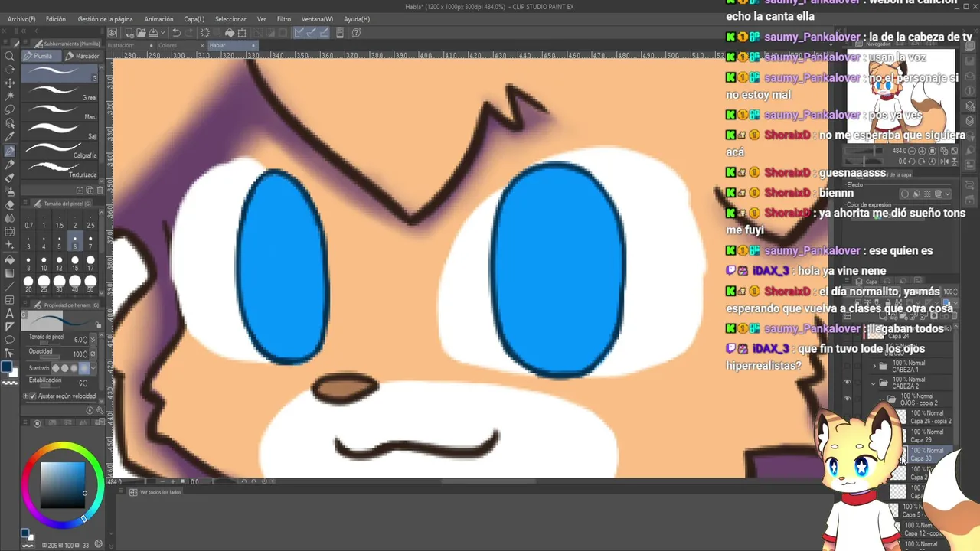This screenshot has width=980, height=551.
Task: Select the Balloon tool
Action: (10, 340)
